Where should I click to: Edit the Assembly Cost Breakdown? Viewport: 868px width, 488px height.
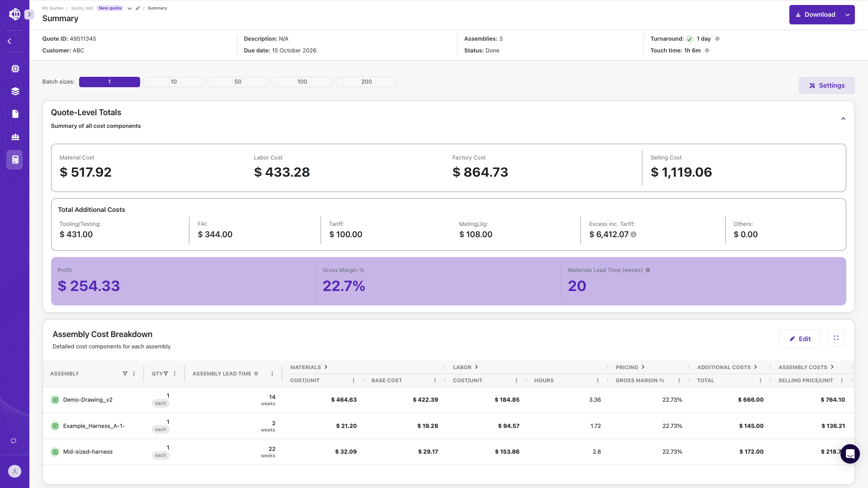point(799,339)
